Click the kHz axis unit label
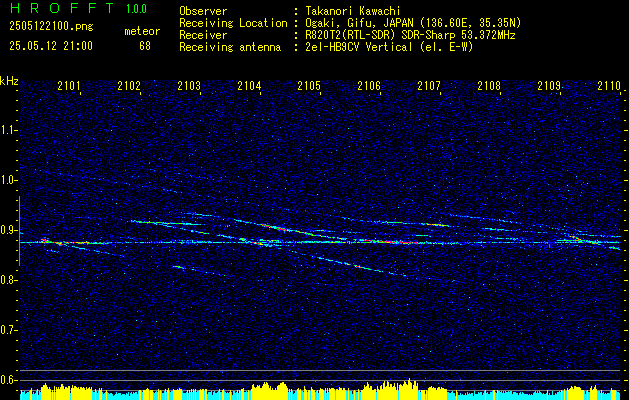 9,81
